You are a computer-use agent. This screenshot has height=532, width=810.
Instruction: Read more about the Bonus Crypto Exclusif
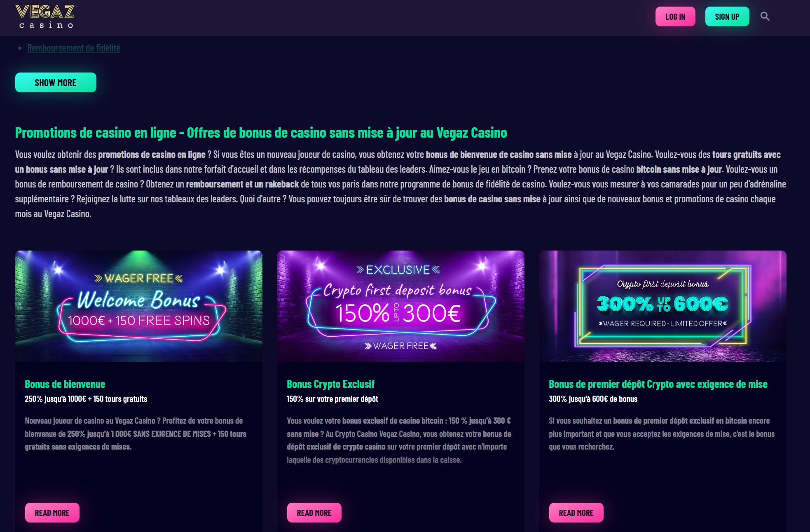314,513
